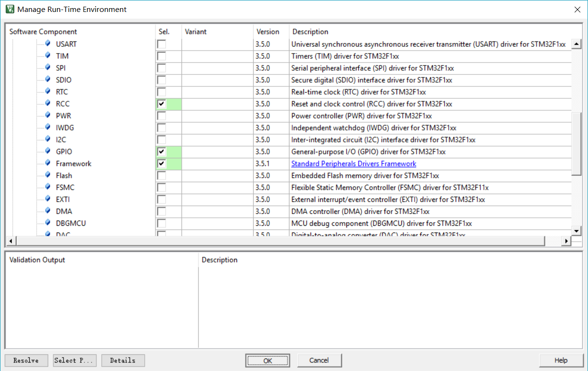588x371 pixels.
Task: Click the Select Packs button
Action: point(75,360)
